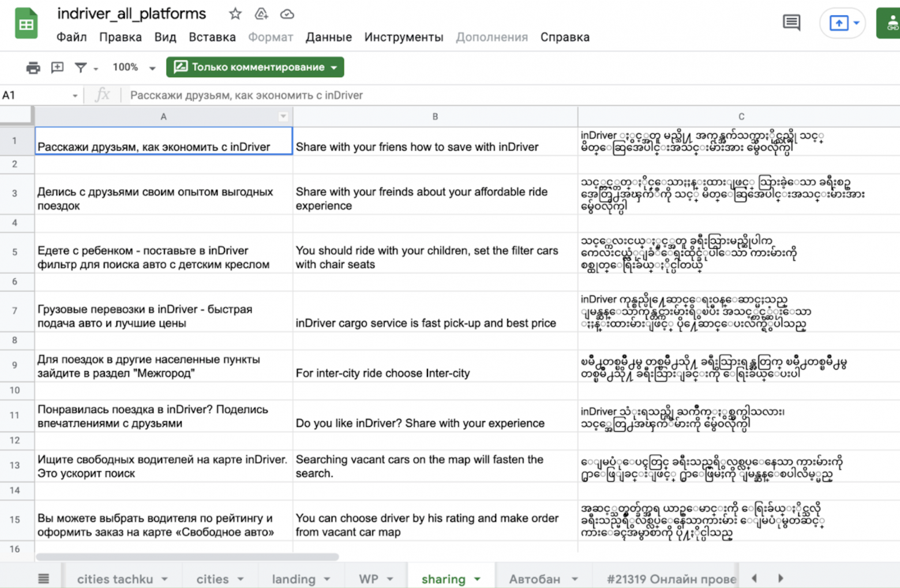Click the add comment toolbar icon
This screenshot has height=588, width=900.
(57, 68)
